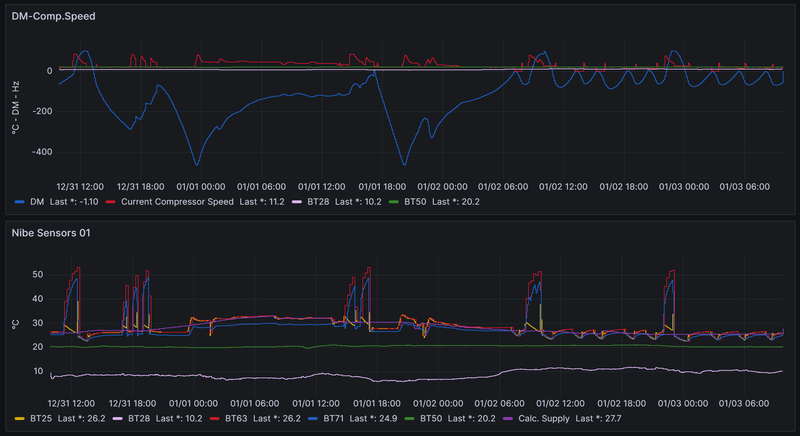The width and height of the screenshot is (800, 436).
Task: Toggle Calc. Supply series in legend
Action: click(x=543, y=419)
